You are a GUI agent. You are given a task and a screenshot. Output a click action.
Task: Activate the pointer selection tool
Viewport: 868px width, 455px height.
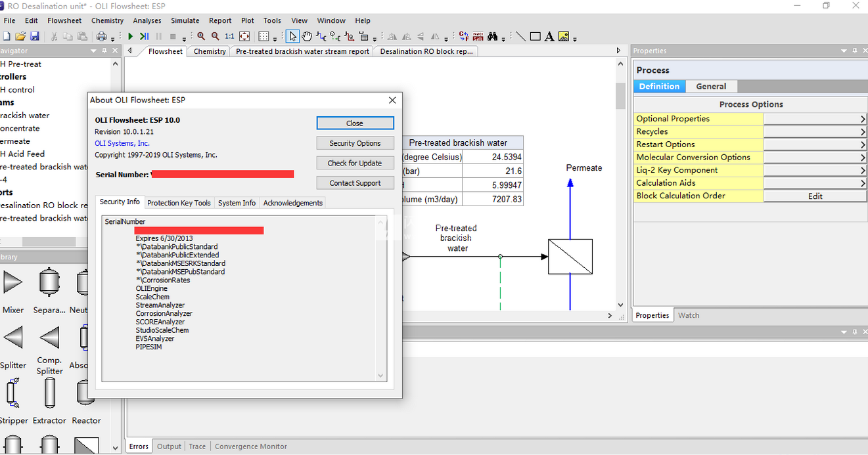point(293,37)
